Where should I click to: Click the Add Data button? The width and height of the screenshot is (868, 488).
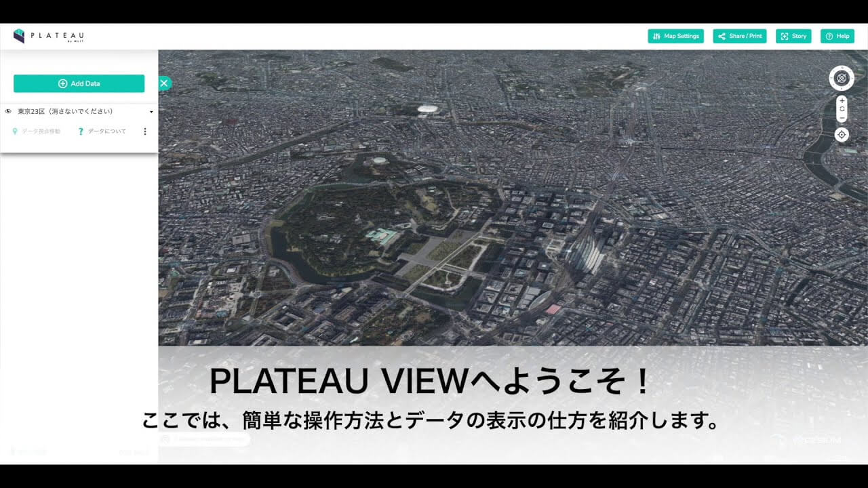pyautogui.click(x=79, y=83)
